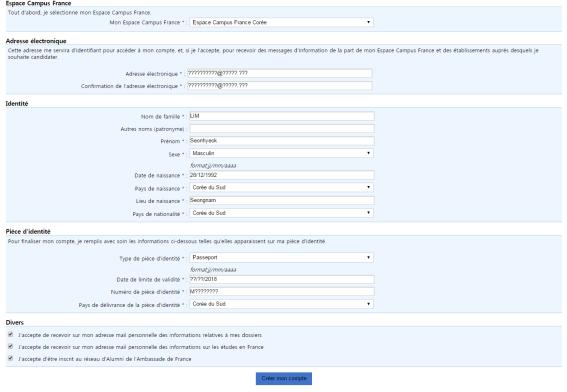Image resolution: width=567 pixels, height=392 pixels.
Task: Focus the Numéro de pièce d'identité field
Action: click(x=282, y=292)
